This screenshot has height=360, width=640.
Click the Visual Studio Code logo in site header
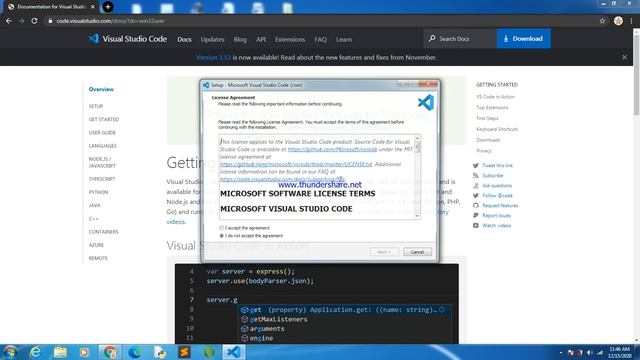pos(128,39)
